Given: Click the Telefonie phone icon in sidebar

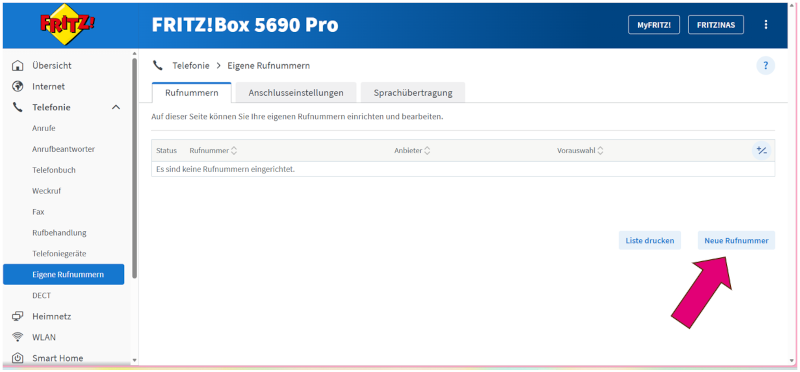Looking at the screenshot, I should 18,108.
